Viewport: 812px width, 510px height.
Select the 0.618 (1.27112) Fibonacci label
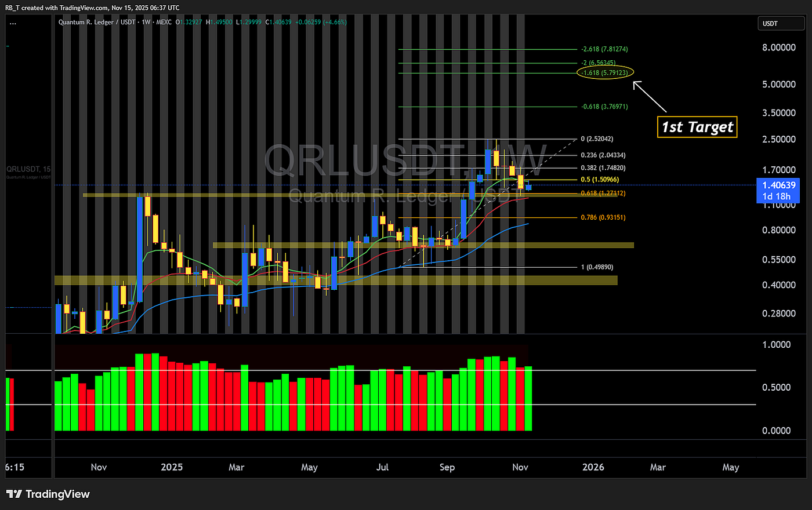(603, 193)
